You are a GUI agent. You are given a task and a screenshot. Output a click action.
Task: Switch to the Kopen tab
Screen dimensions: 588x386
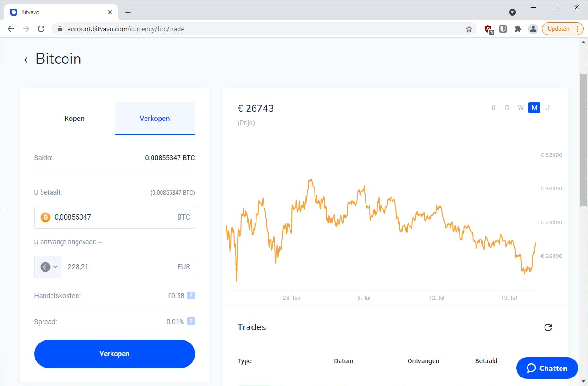(x=75, y=119)
